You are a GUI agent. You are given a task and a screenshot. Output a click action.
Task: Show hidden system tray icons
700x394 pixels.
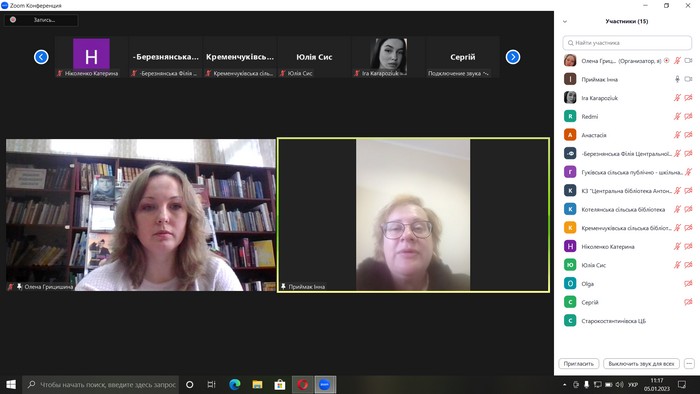tap(565, 384)
